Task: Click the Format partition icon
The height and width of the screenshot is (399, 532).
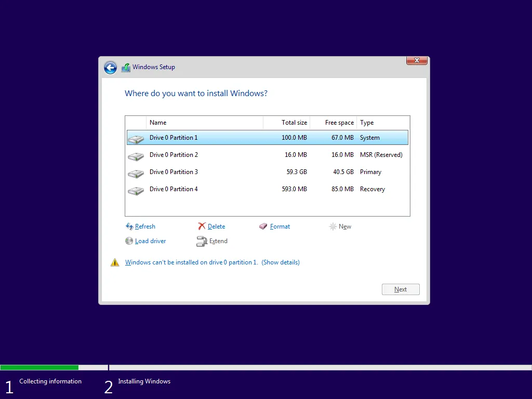Action: pyautogui.click(x=263, y=226)
